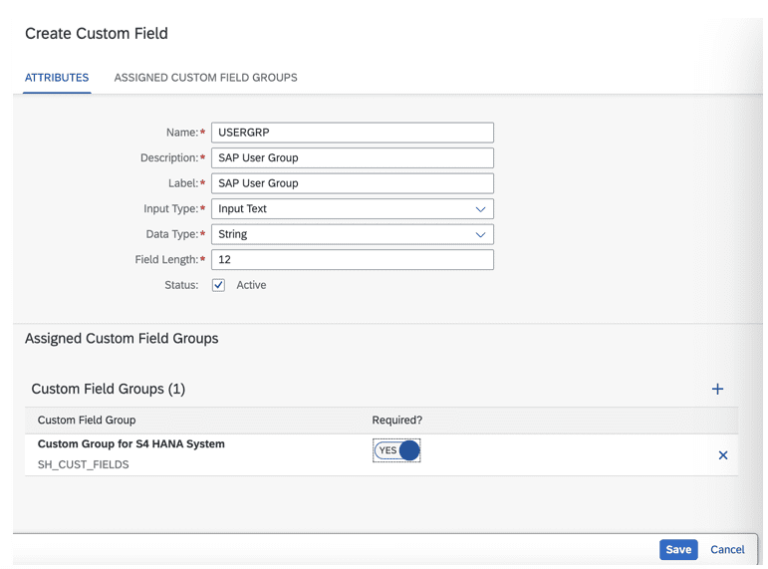The height and width of the screenshot is (569, 768).
Task: Select the Custom Field Group column header
Action: [87, 420]
